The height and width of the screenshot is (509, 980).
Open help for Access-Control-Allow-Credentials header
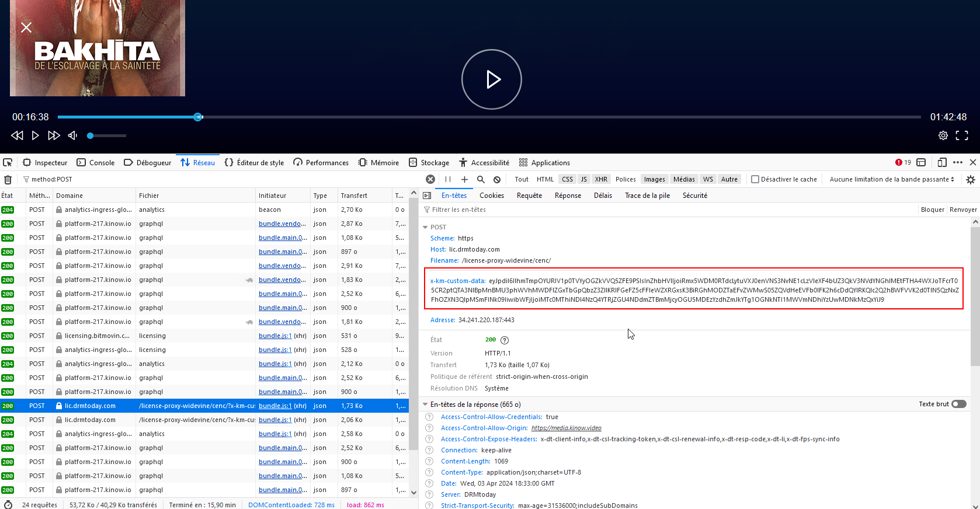[429, 417]
